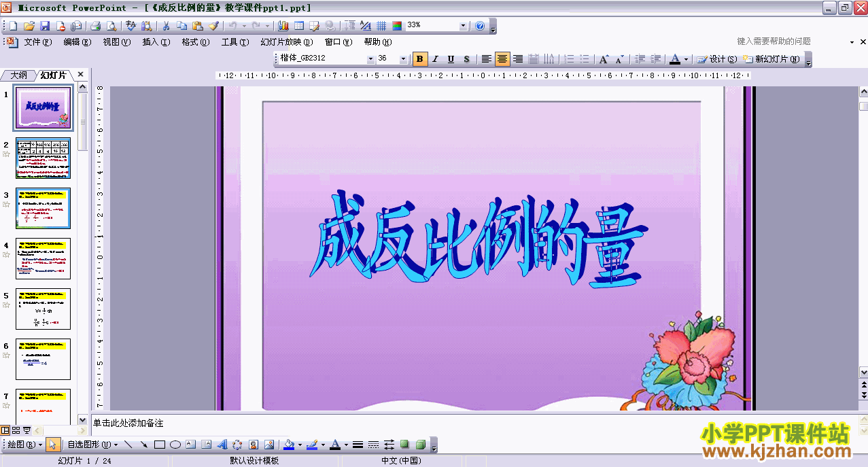This screenshot has width=868, height=467.
Task: Open the 编辑(E) menu
Action: point(77,42)
